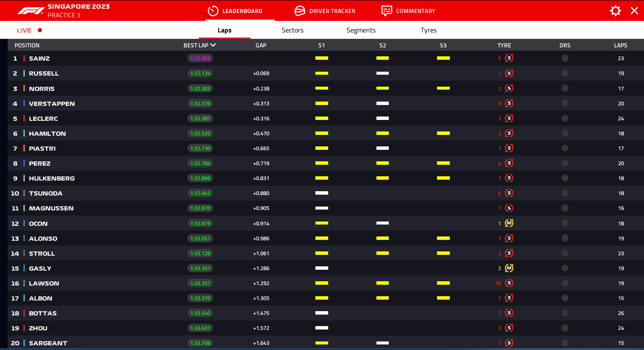Click the PRACTICE 3 session title
This screenshot has height=350, width=644.
pyautogui.click(x=64, y=15)
